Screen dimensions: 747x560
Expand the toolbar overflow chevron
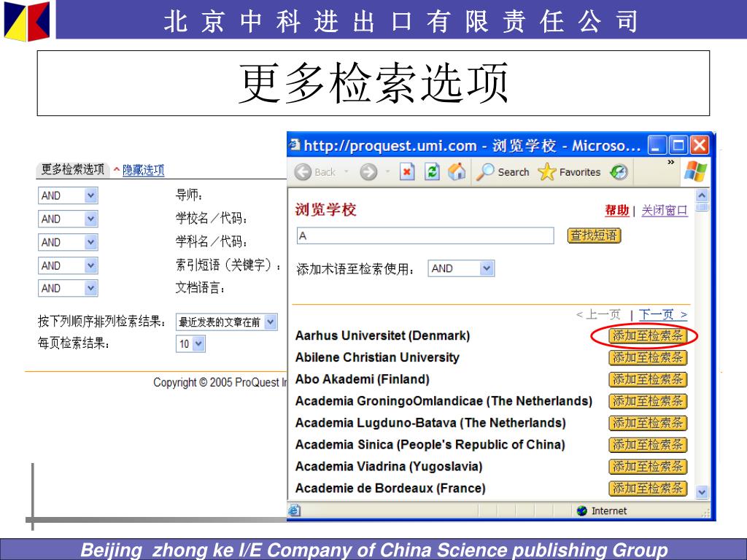pos(671,163)
